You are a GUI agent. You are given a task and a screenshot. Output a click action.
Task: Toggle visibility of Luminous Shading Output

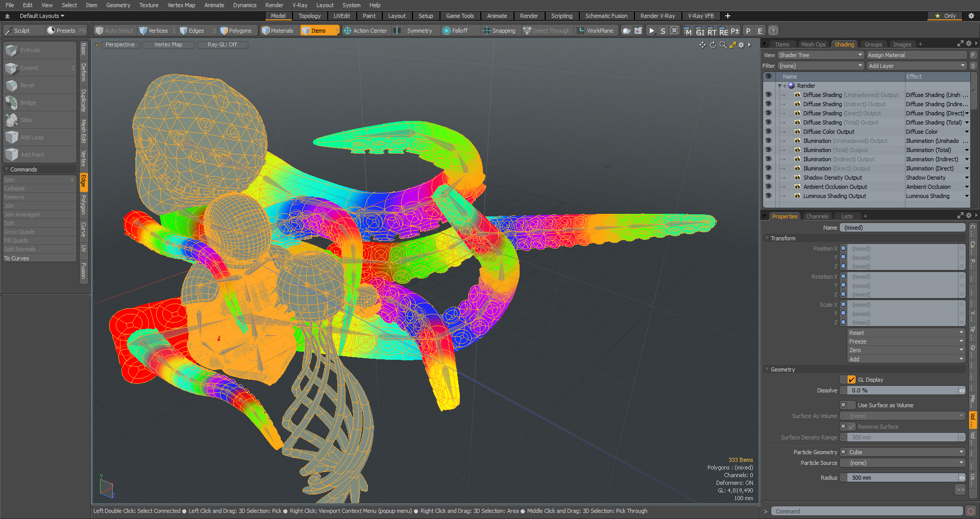point(768,196)
